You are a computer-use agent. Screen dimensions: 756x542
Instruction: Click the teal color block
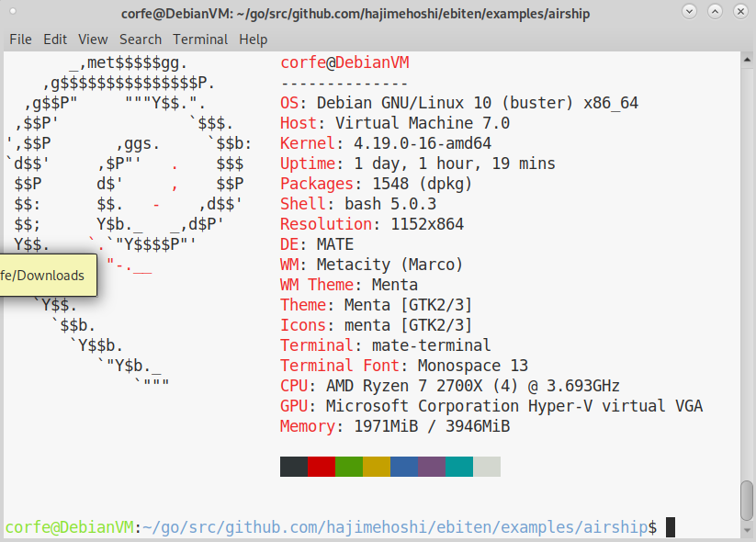click(x=459, y=467)
